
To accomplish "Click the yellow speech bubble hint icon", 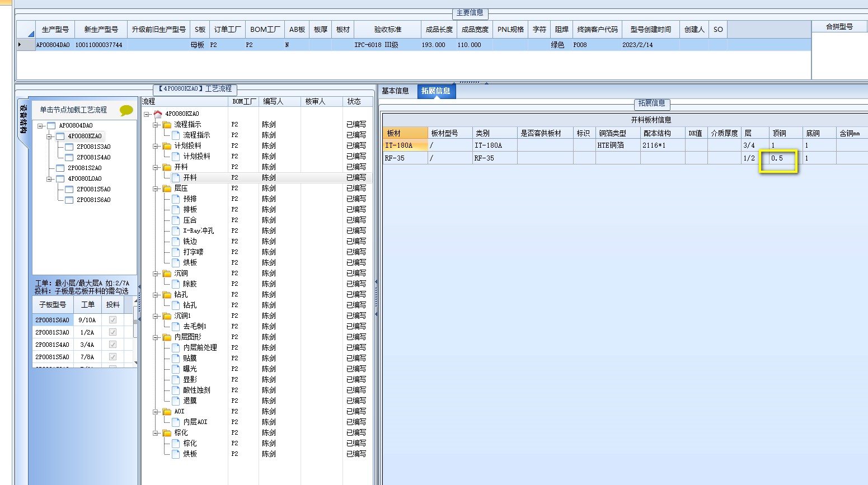I will tap(126, 110).
